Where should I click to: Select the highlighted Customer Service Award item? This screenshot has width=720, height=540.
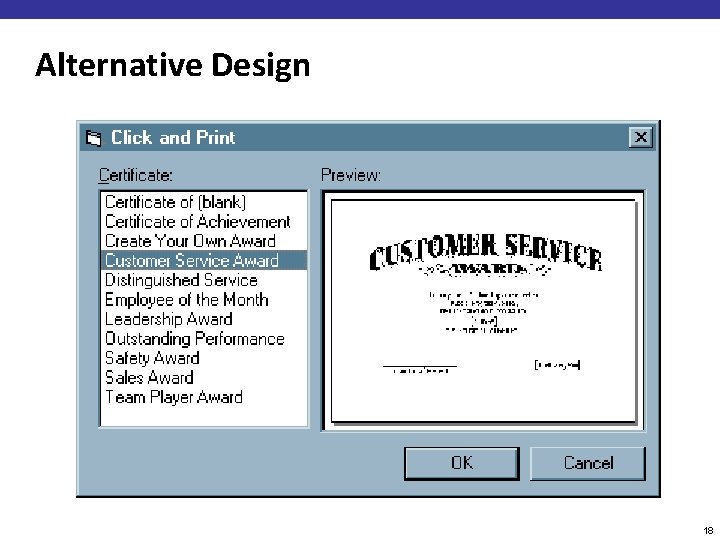(x=204, y=260)
